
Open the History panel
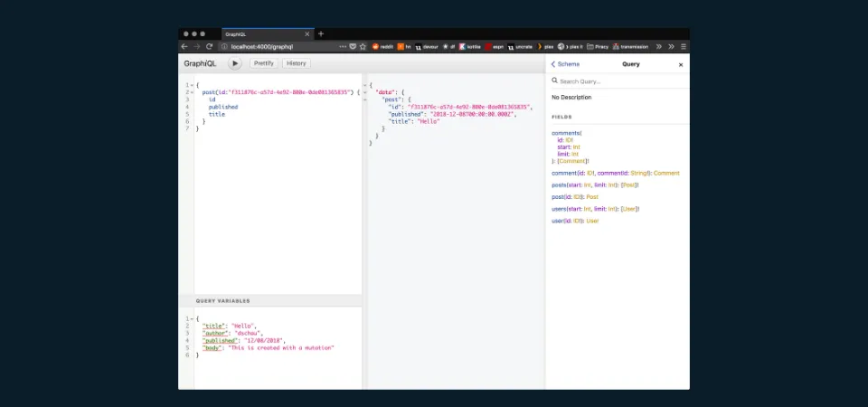tap(296, 63)
